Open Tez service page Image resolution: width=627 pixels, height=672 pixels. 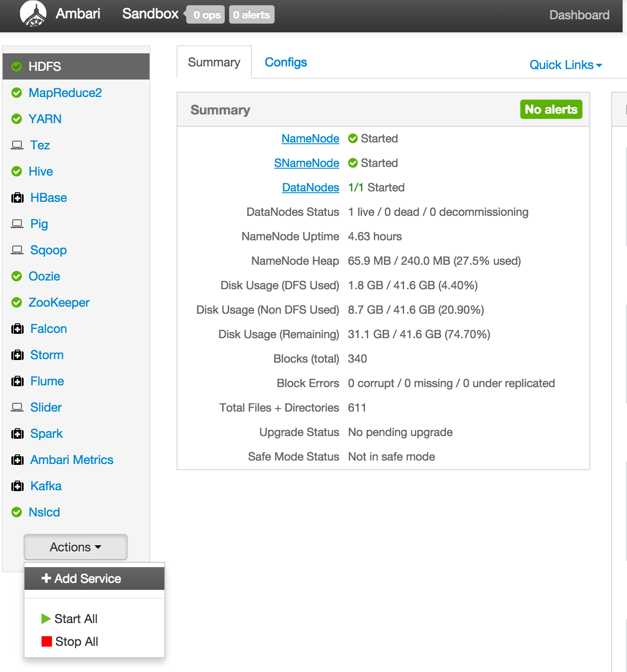40,145
